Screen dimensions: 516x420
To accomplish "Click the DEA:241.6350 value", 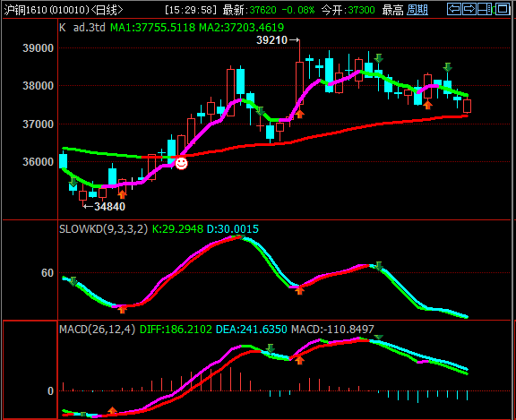I will pos(252,330).
